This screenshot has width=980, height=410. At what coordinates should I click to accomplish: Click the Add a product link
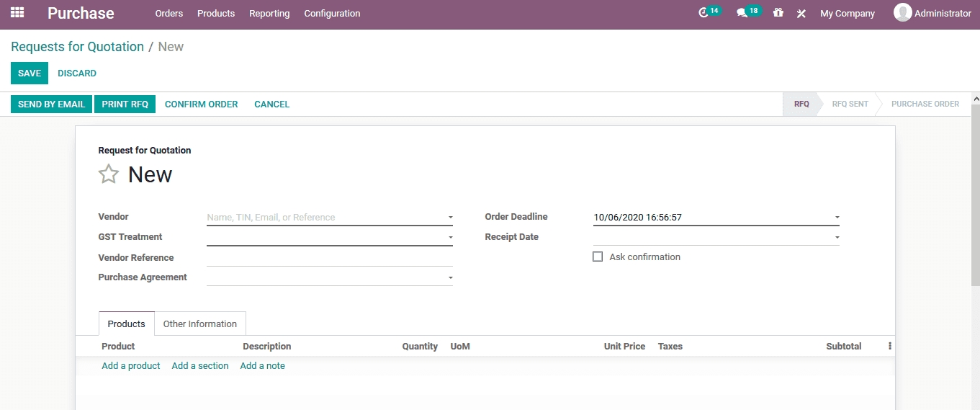131,366
